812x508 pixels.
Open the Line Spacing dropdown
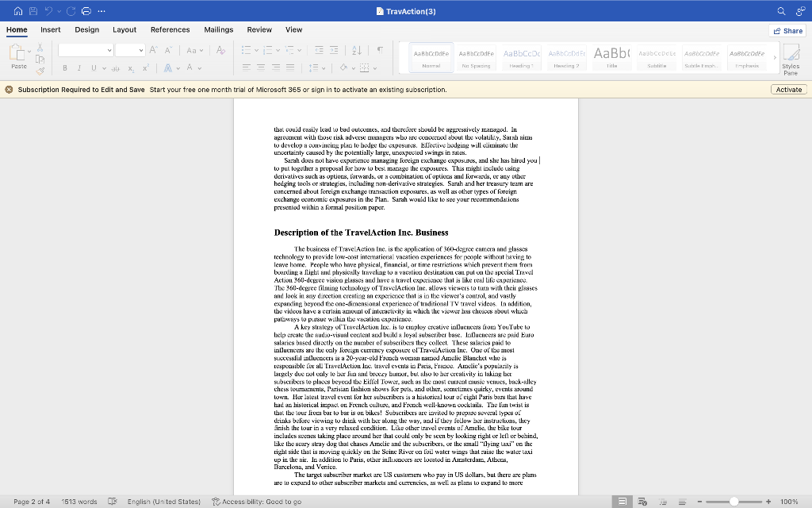pos(315,67)
